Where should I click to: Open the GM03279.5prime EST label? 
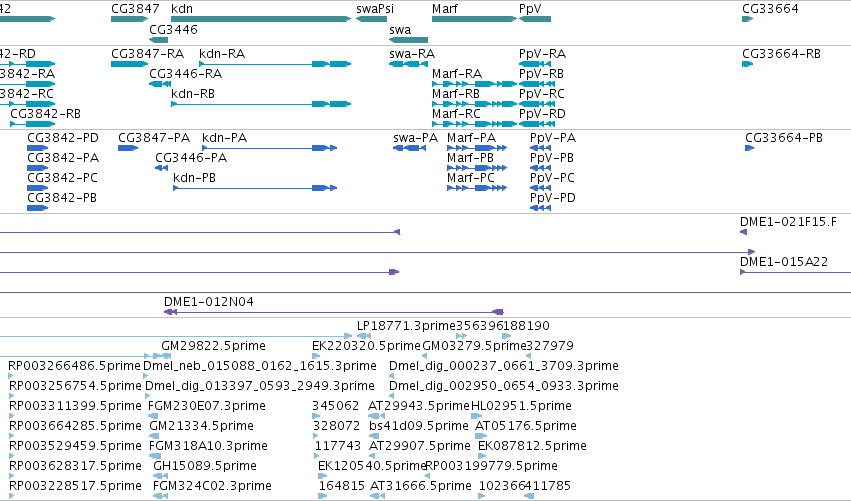(474, 346)
